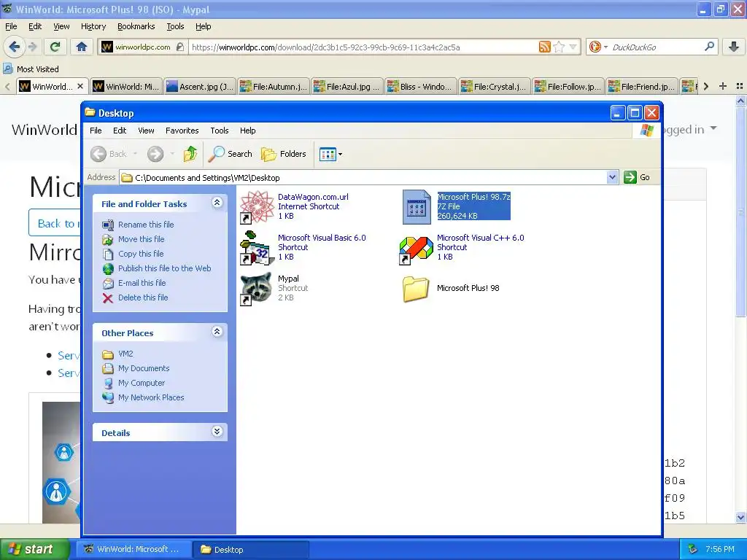
Task: Select the Microsoft Visual C++ 6.0 shortcut icon
Action: tap(416, 250)
